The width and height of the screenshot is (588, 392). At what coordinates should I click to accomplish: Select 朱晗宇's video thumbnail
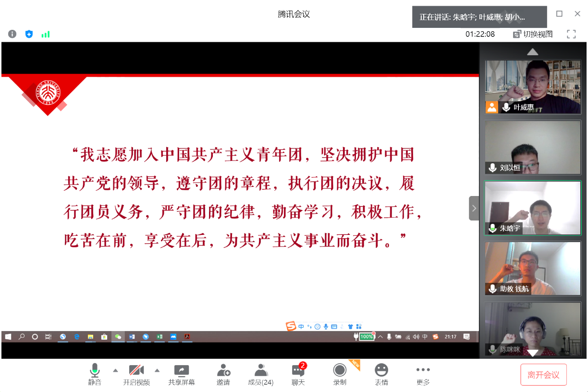click(x=533, y=208)
